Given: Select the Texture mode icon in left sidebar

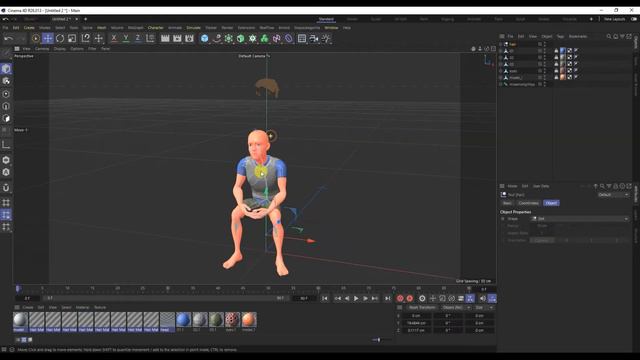Looking at the screenshot, I should [6, 81].
